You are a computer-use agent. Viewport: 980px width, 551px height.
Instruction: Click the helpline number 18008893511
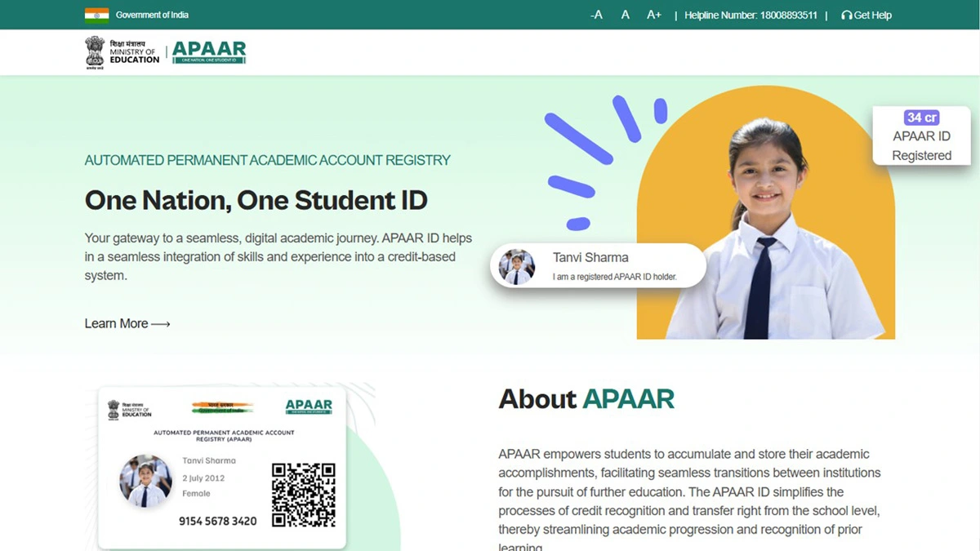point(788,15)
